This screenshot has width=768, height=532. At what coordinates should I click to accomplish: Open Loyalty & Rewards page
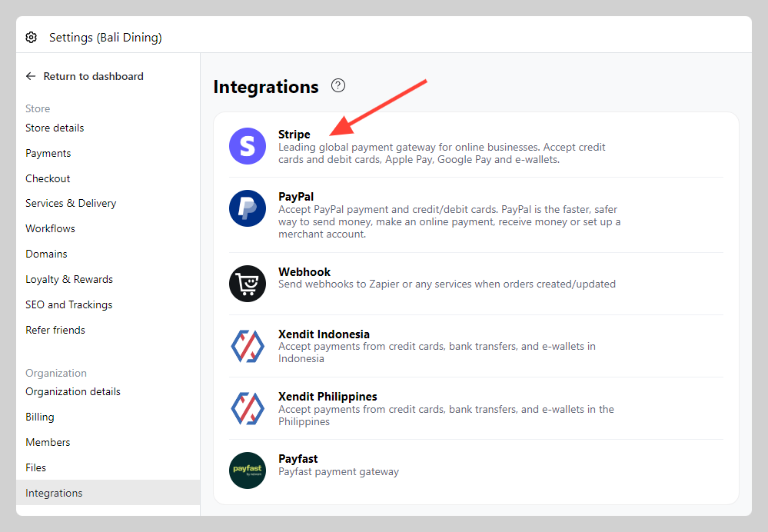(x=69, y=279)
